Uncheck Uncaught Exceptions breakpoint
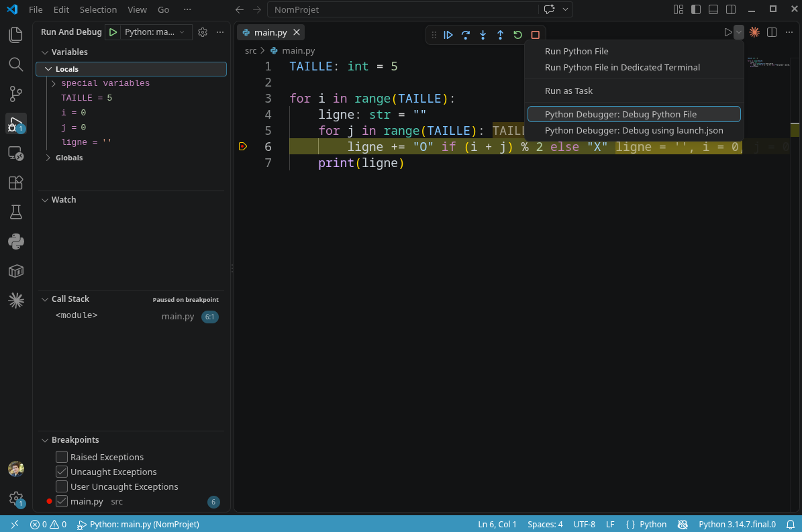802x532 pixels. 61,472
